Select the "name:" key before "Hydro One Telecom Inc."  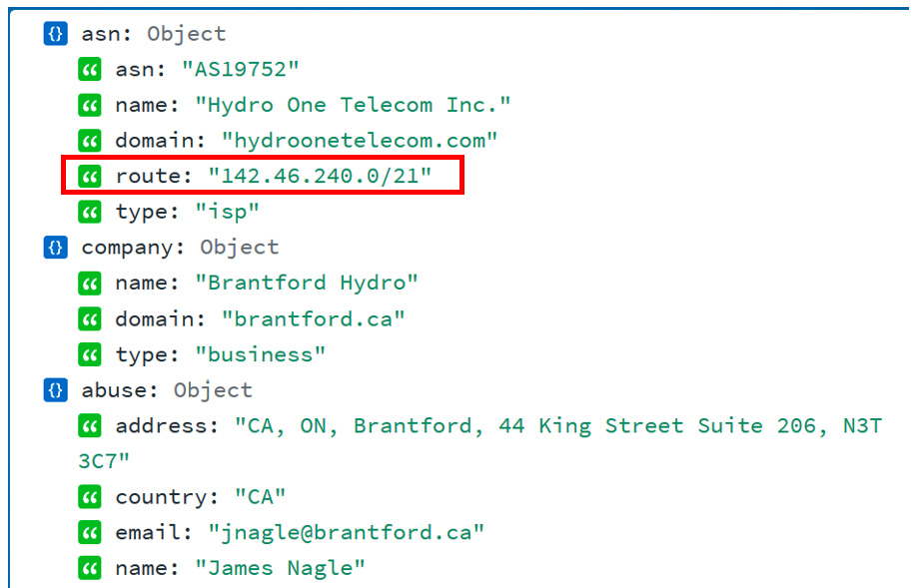click(x=148, y=105)
